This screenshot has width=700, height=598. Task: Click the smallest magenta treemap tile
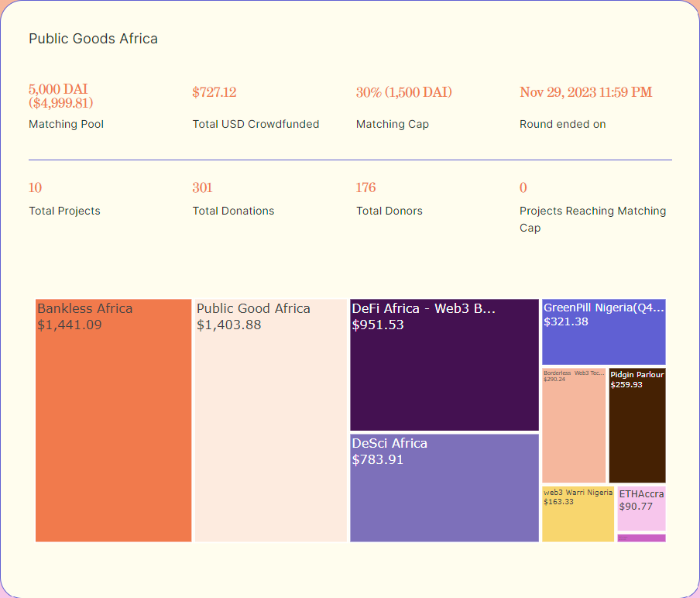(x=641, y=538)
